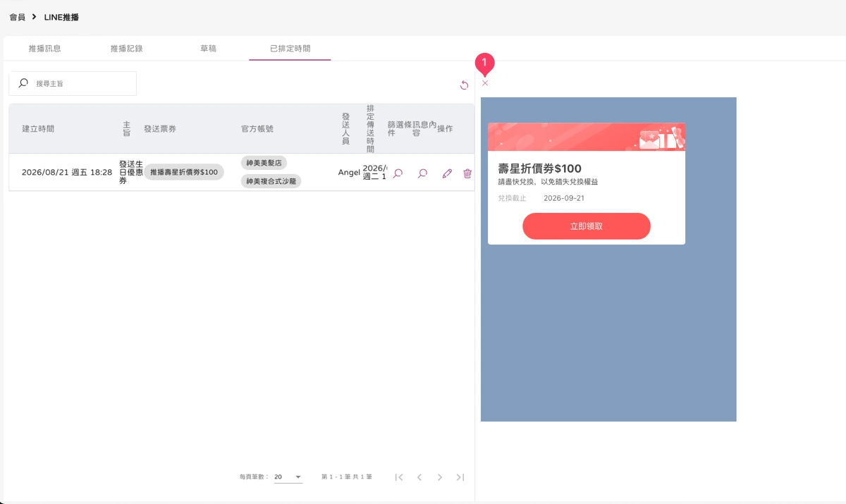View filter conditions for the birthday coupon row
This screenshot has height=504, width=846.
click(398, 173)
